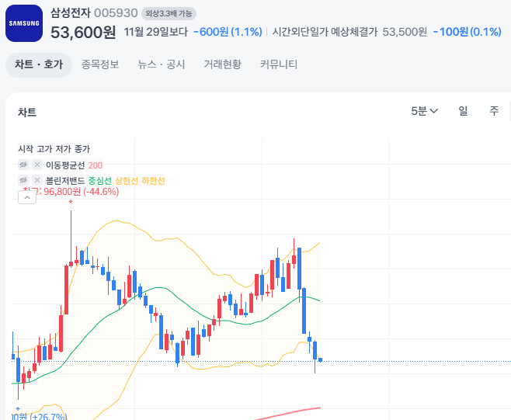This screenshot has width=511, height=420.
Task: Select the 차트 · 호가 tab
Action: click(38, 64)
